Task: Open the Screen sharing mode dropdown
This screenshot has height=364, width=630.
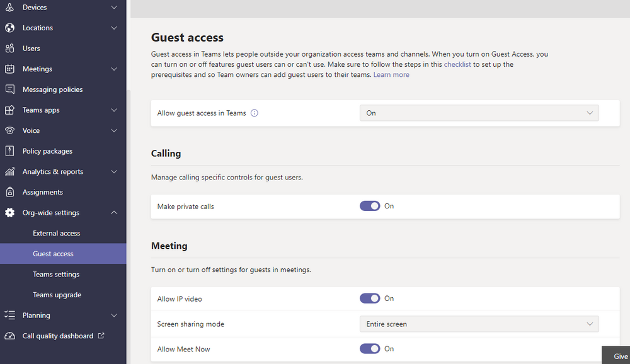Action: [x=479, y=324]
